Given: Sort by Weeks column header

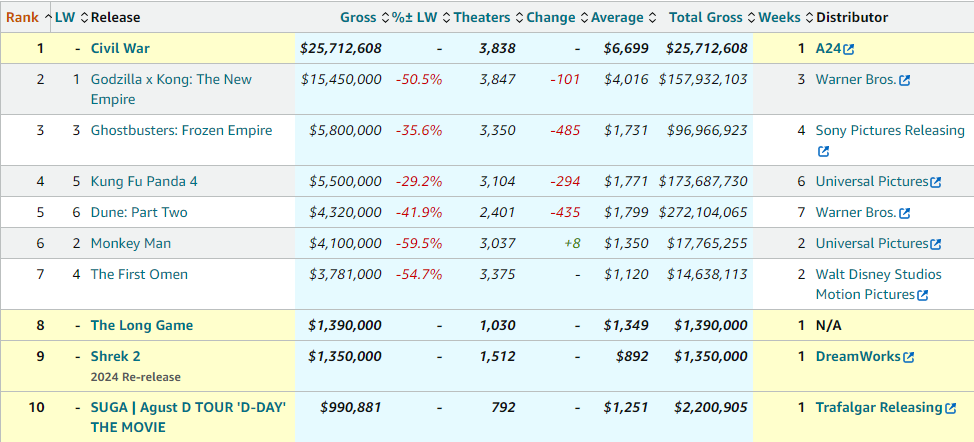Looking at the screenshot, I should tap(778, 17).
